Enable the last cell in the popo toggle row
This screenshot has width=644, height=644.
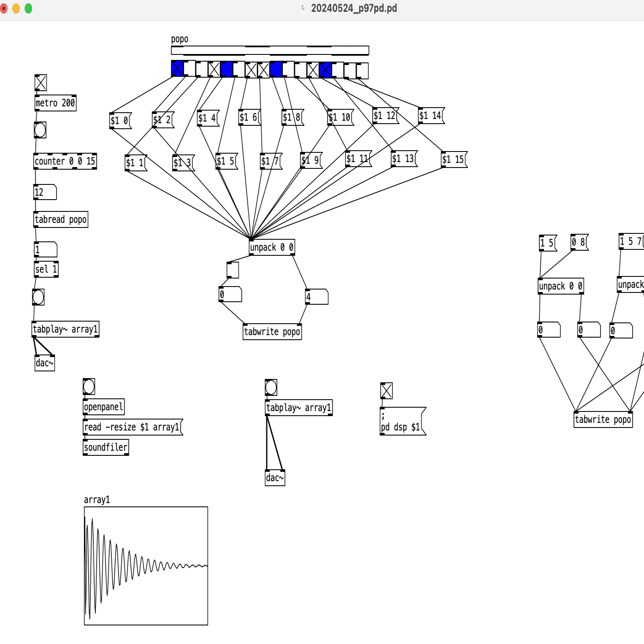[363, 70]
